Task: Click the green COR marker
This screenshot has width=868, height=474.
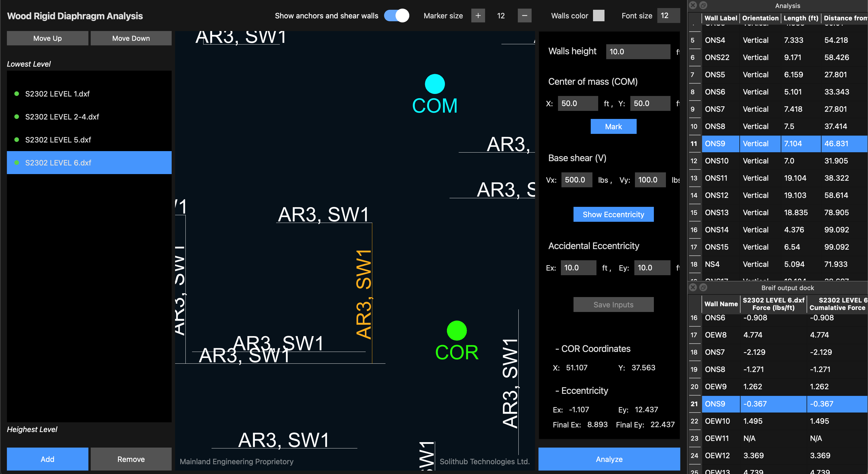Action: click(x=457, y=330)
